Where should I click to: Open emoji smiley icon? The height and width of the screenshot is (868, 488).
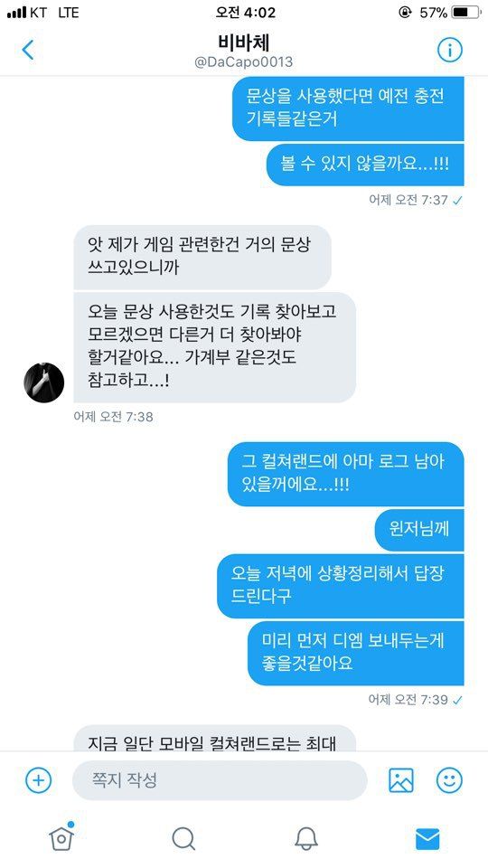tap(449, 780)
